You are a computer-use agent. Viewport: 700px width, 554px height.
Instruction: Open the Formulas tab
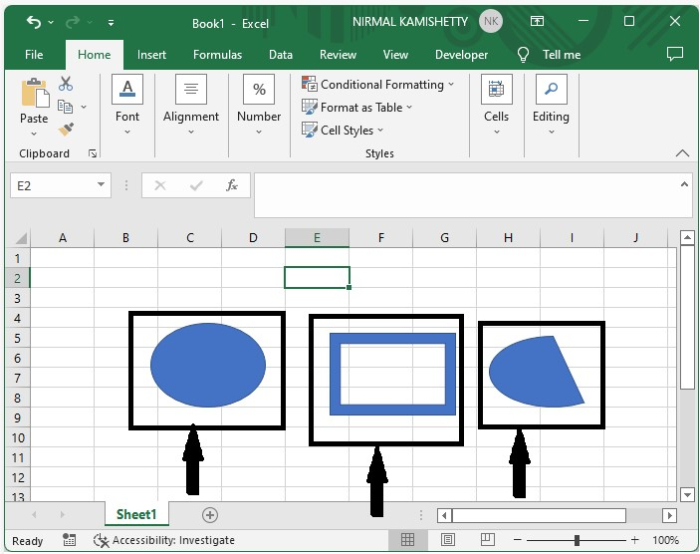point(217,54)
